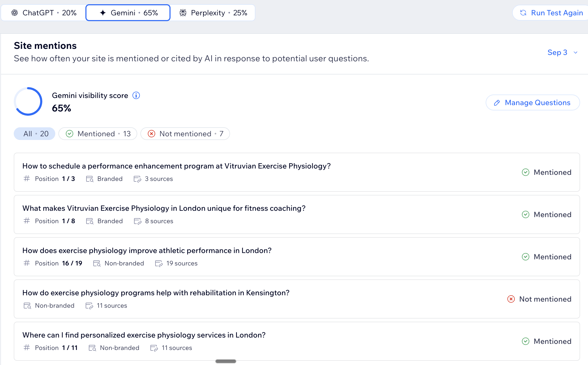
Task: Open question about personalized exercise physiology services
Action: point(297,341)
